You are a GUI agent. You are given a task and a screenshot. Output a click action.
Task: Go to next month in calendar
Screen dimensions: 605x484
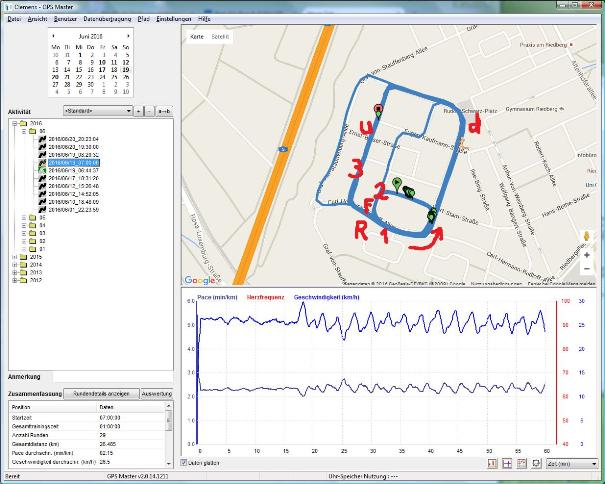coord(128,36)
